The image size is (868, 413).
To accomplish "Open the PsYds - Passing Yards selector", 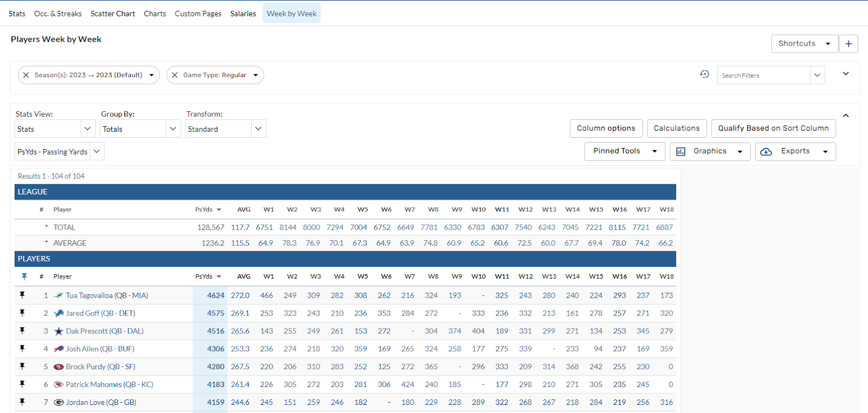I will [59, 152].
